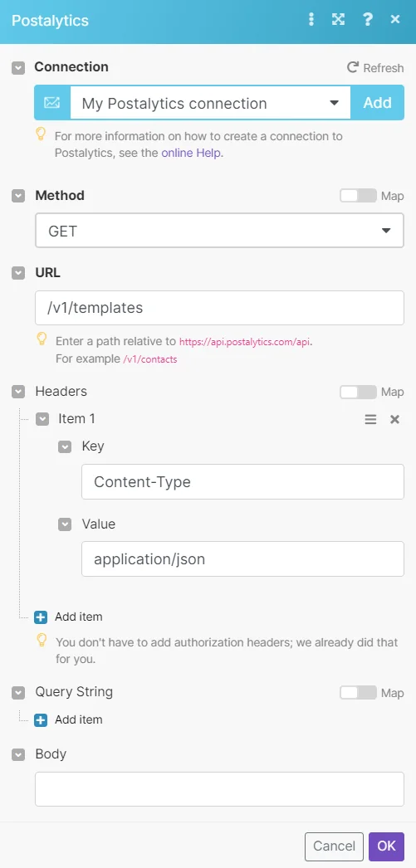Open the My Postalytics connection dropdown
The height and width of the screenshot is (868, 416).
210,103
